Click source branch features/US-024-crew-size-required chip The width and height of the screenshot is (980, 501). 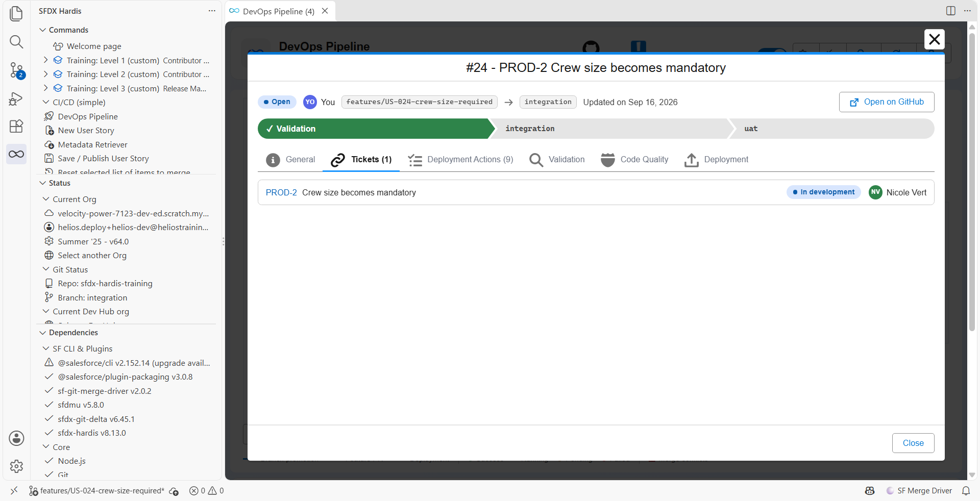tap(420, 102)
